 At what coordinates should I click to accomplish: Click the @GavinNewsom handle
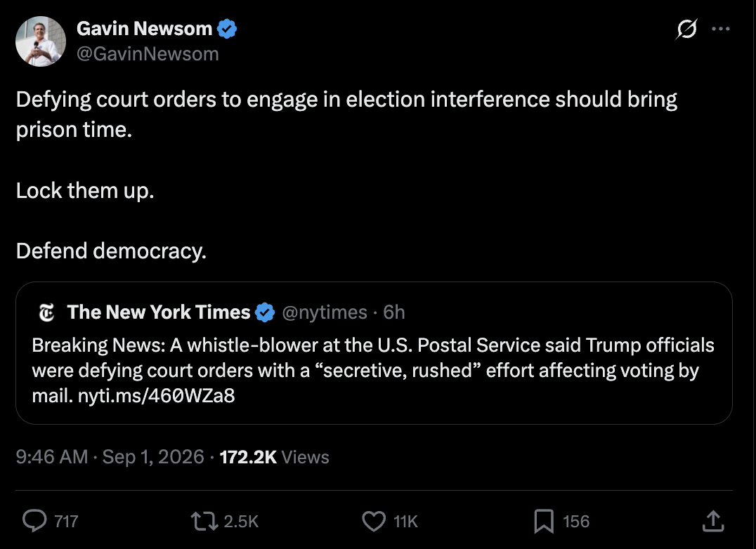point(148,54)
